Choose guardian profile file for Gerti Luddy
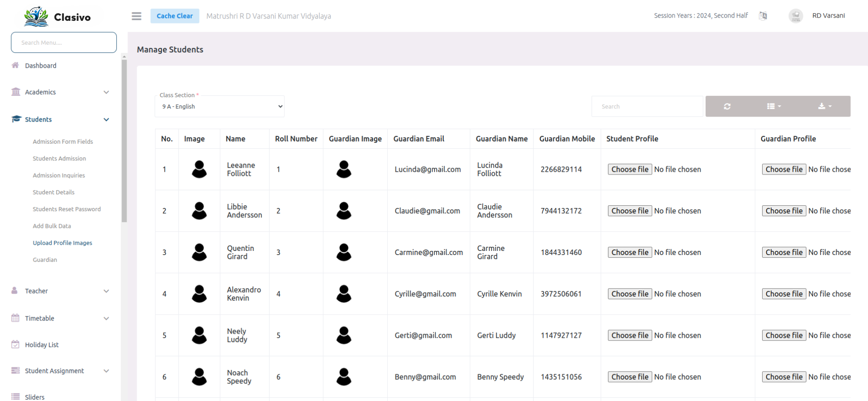Image resolution: width=868 pixels, height=401 pixels. (784, 335)
